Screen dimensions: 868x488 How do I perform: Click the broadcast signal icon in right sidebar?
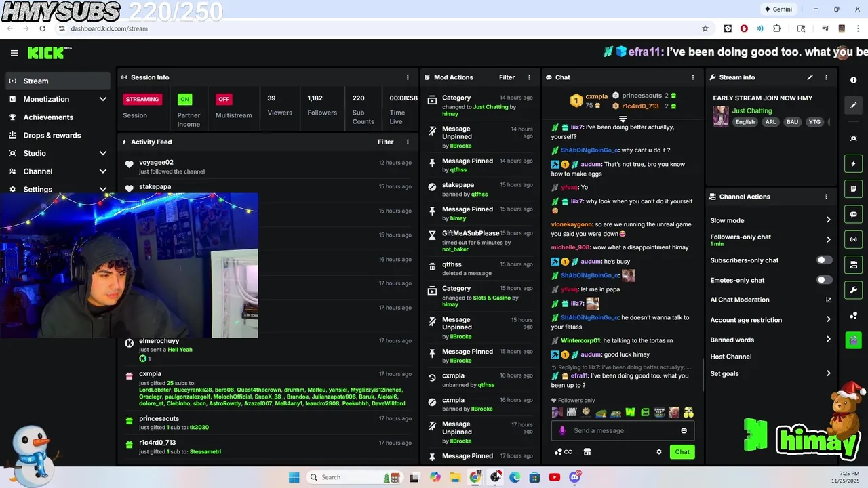point(853,239)
